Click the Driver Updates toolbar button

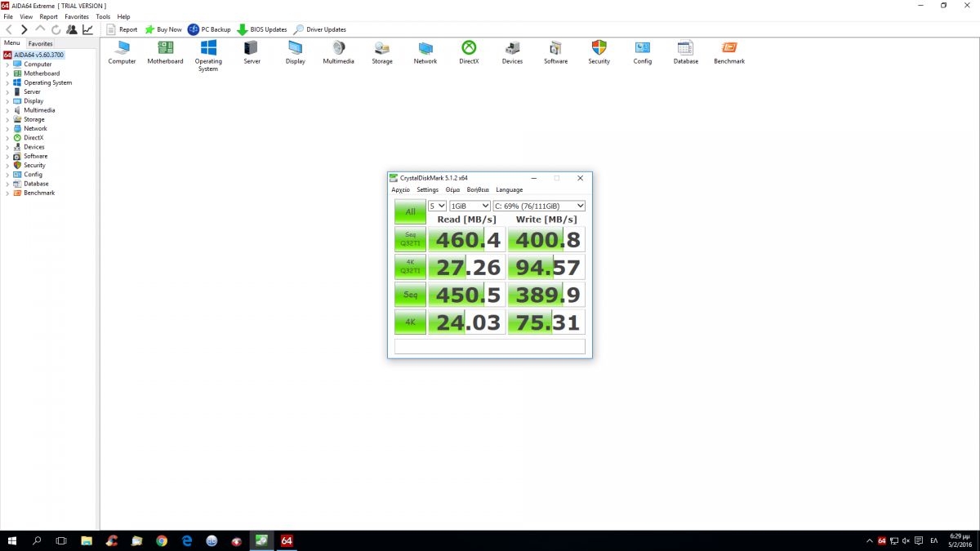[x=320, y=29]
